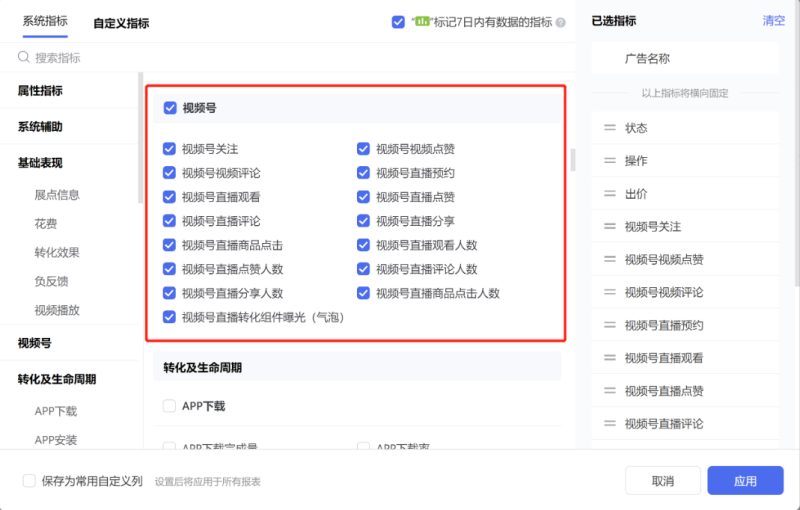Uncheck 视频号直播评论人数 checkbox
This screenshot has height=510, width=800.
(363, 269)
